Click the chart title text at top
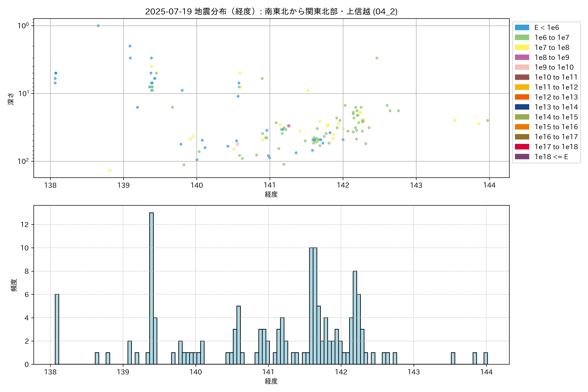The height and width of the screenshot is (392, 588). [x=271, y=11]
